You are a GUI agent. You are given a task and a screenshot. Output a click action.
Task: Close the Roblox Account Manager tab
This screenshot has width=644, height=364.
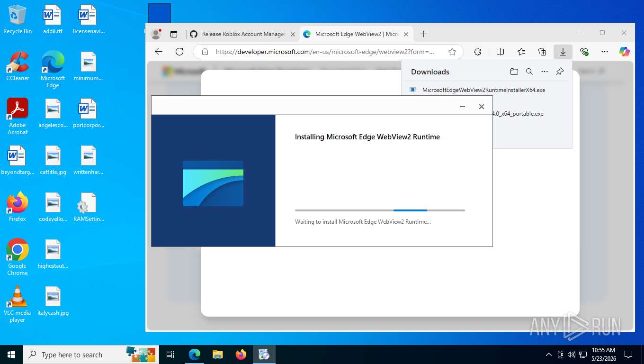pos(293,34)
